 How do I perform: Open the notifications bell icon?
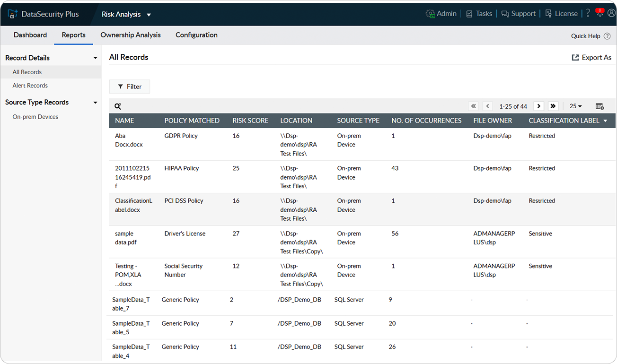[600, 13]
